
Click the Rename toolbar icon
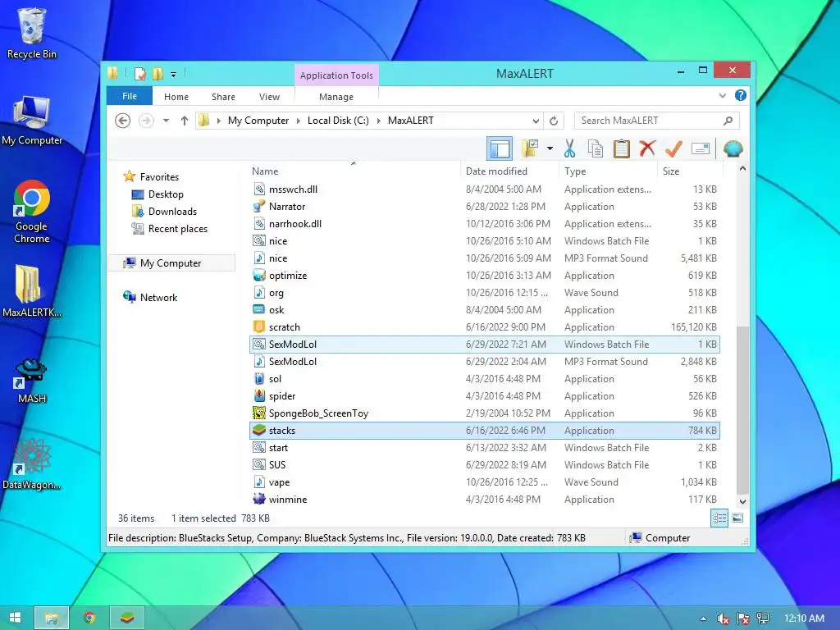[701, 149]
